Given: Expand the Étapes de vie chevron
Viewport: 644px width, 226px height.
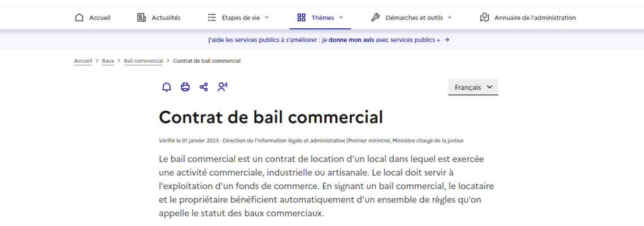Looking at the screenshot, I should pyautogui.click(x=267, y=18).
